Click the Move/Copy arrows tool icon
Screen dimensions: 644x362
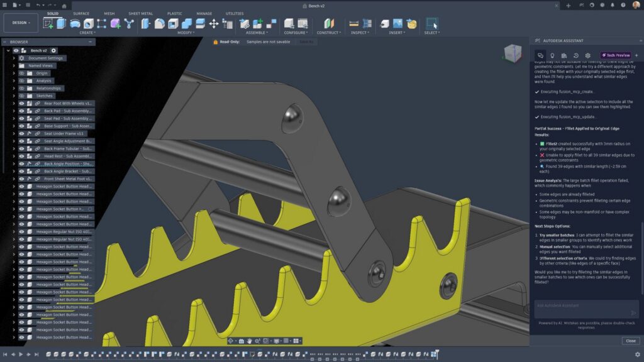point(214,24)
